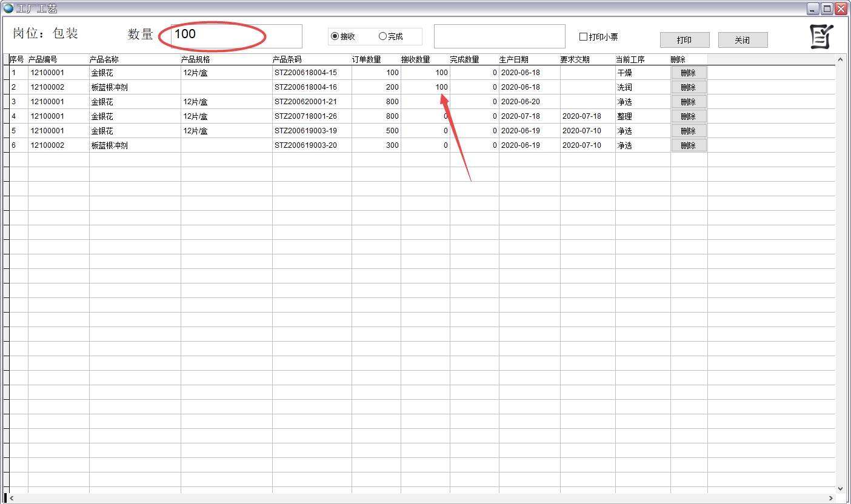851x504 pixels.
Task: Delete row 6 using its 删除 button
Action: click(x=688, y=145)
